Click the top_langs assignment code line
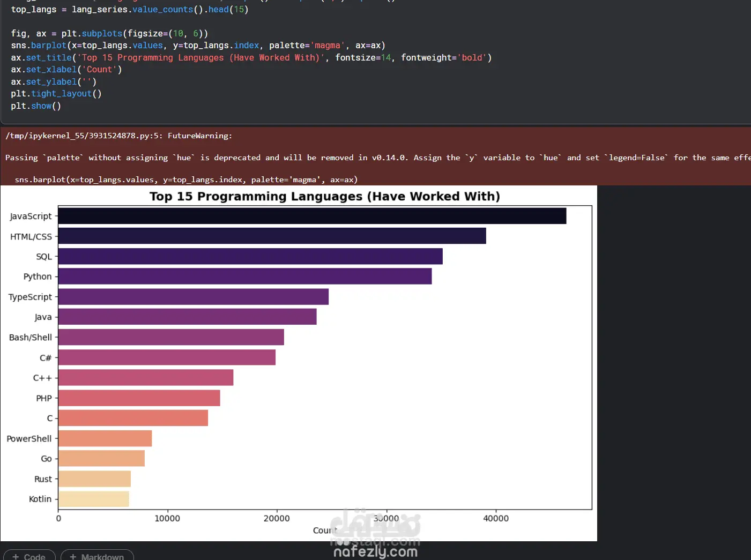This screenshot has width=751, height=560. (x=130, y=10)
